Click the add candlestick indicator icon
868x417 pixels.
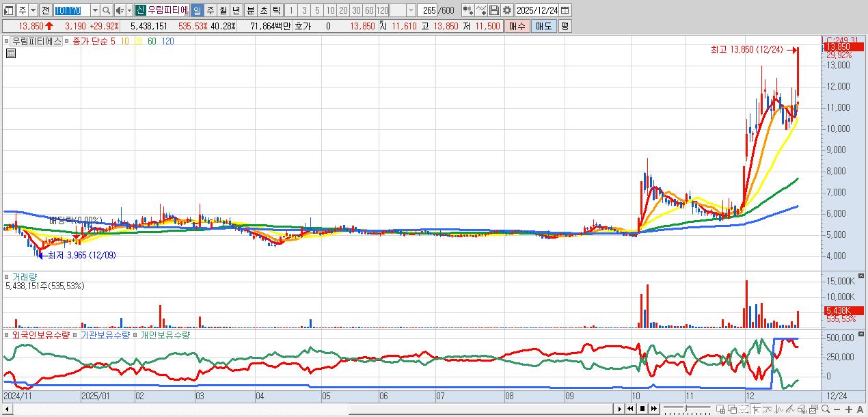(468, 10)
